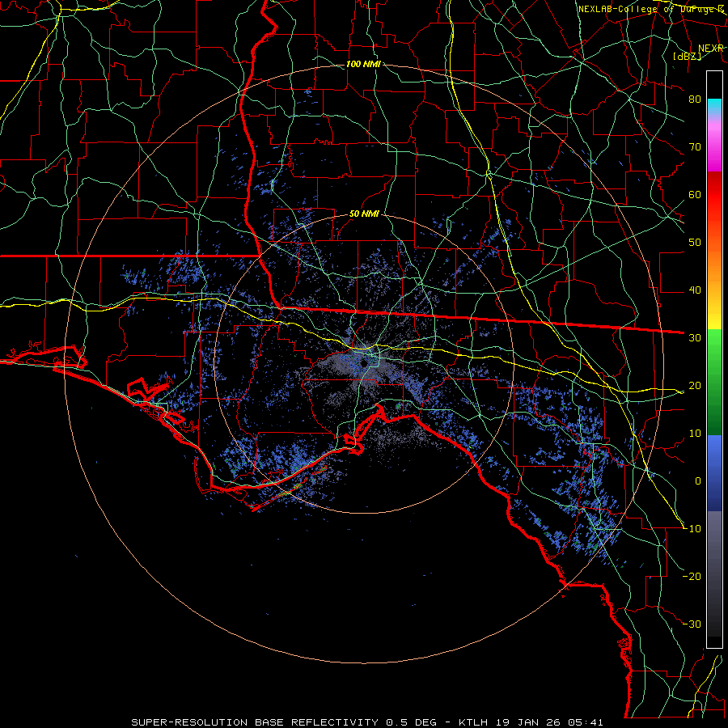This screenshot has width=728, height=728.
Task: Click the 0 value on the dBZ scale
Action: tap(698, 481)
